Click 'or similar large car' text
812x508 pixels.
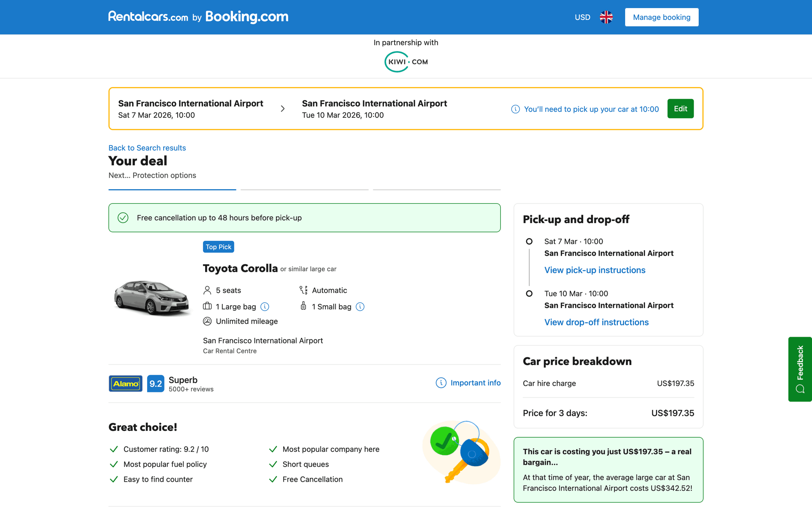308,269
